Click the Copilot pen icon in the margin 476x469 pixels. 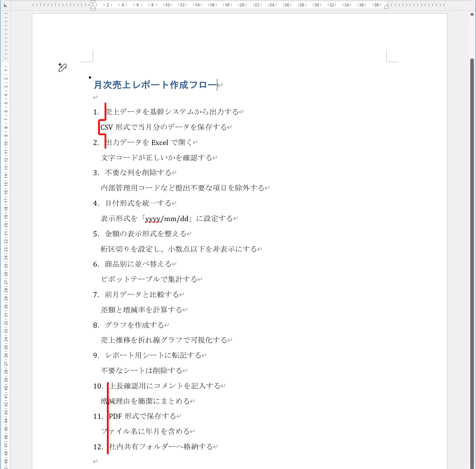pyautogui.click(x=62, y=67)
